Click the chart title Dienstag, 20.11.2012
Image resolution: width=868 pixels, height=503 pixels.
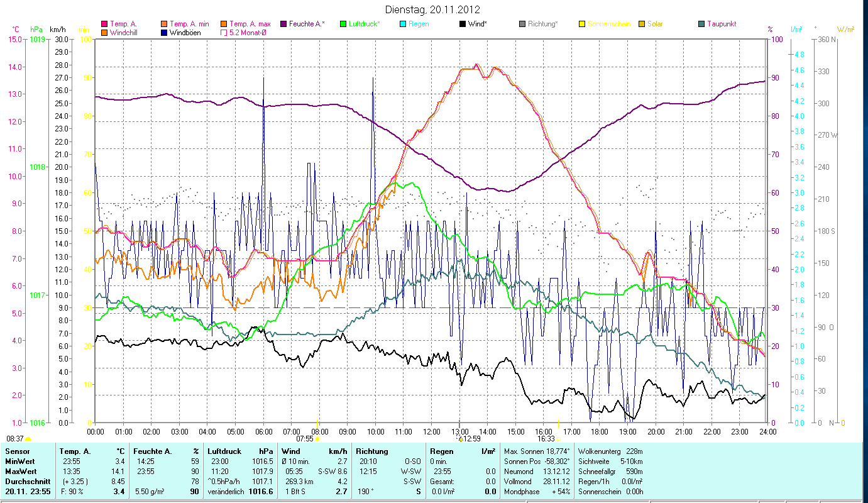[x=434, y=9]
